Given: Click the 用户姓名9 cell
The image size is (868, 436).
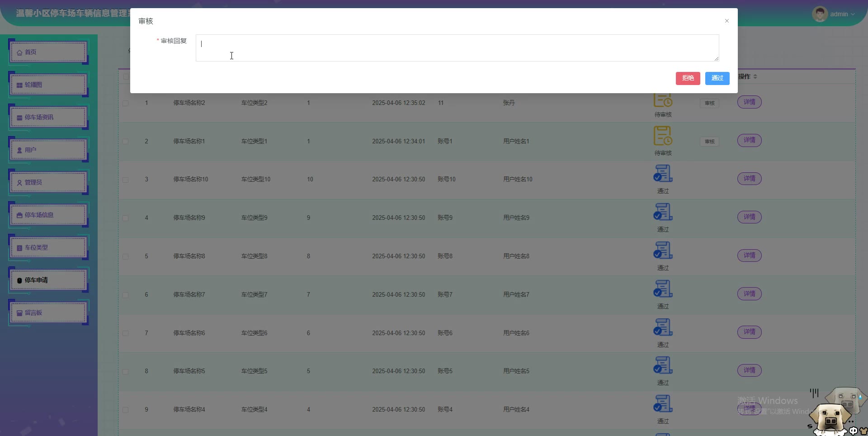Looking at the screenshot, I should pyautogui.click(x=516, y=218).
